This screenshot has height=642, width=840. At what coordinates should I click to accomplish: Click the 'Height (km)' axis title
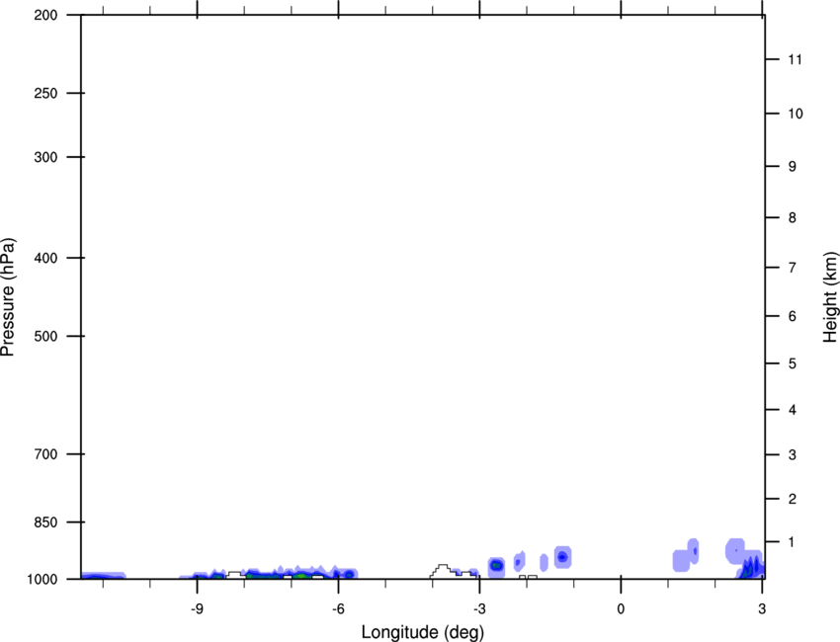click(830, 296)
